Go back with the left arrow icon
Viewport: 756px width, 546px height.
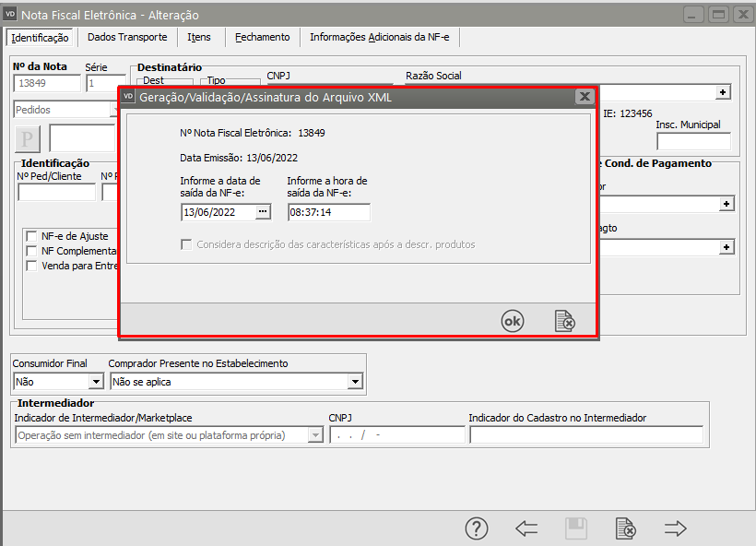(526, 528)
